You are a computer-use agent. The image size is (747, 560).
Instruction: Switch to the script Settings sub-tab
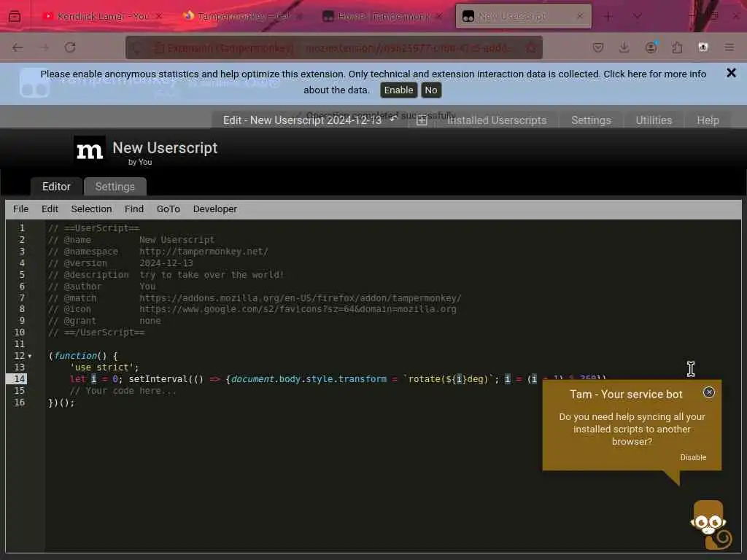click(115, 187)
